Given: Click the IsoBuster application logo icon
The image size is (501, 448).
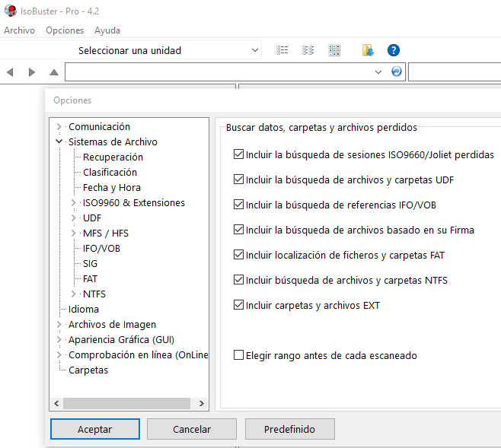Looking at the screenshot, I should 10,11.
